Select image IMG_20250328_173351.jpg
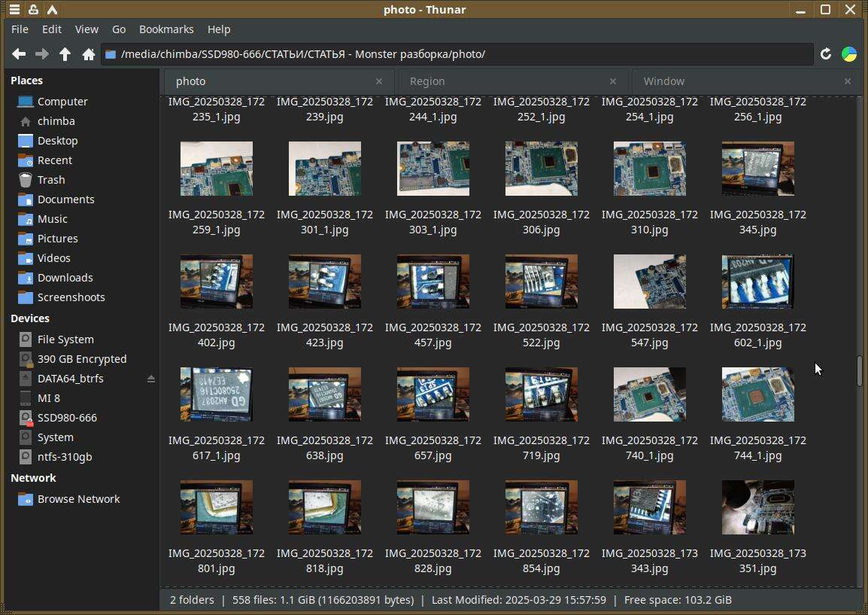The height and width of the screenshot is (615, 868). [x=757, y=507]
